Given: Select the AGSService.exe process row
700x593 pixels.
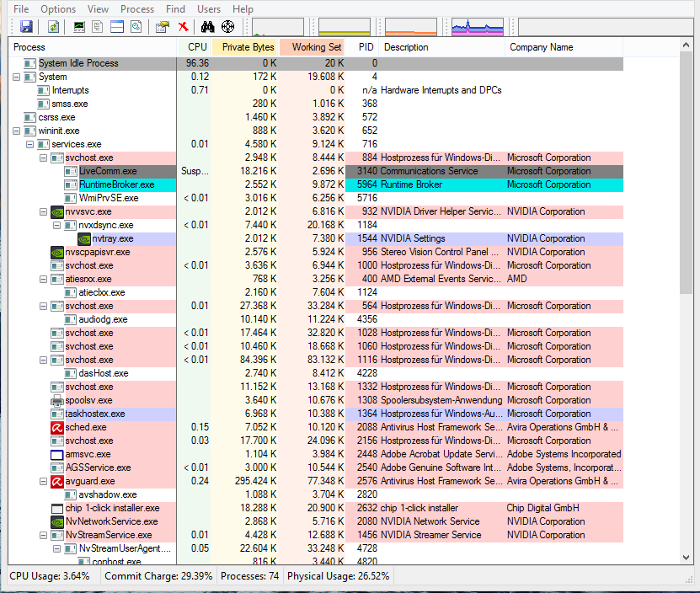Looking at the screenshot, I should [316, 468].
